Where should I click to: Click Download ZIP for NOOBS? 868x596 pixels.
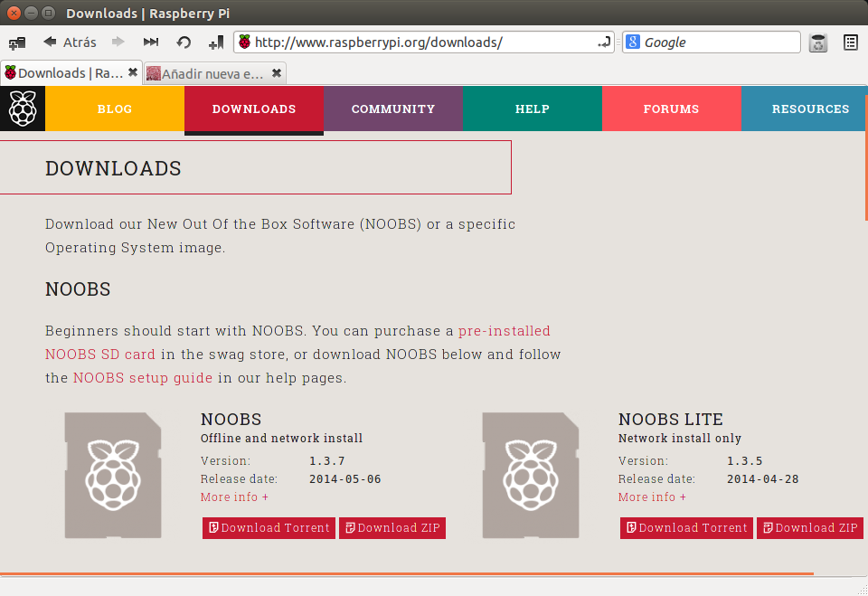point(392,528)
